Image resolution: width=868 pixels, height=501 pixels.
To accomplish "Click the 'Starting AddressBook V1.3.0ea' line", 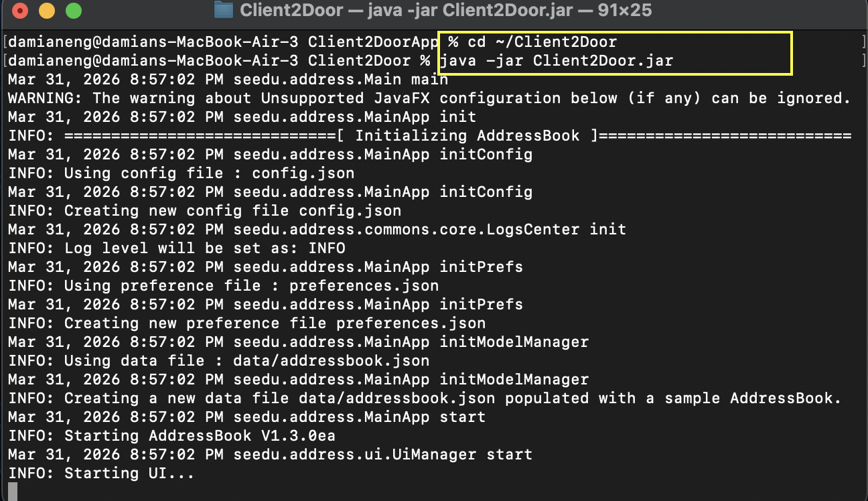I will point(171,436).
